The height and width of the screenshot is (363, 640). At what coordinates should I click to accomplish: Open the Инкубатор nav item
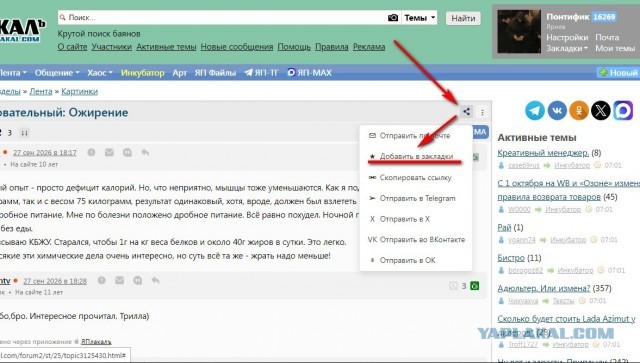[142, 73]
